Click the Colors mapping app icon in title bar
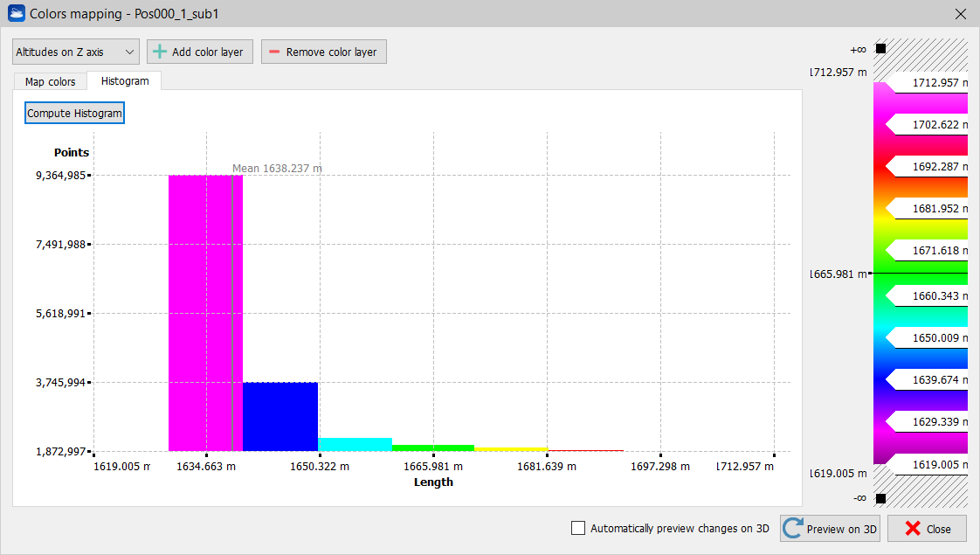The width and height of the screenshot is (980, 555). point(16,14)
